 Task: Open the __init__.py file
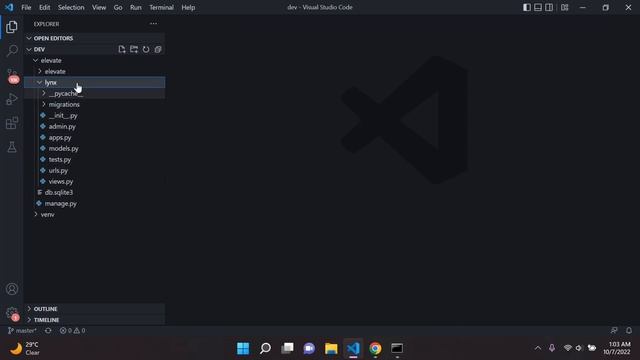94,116
